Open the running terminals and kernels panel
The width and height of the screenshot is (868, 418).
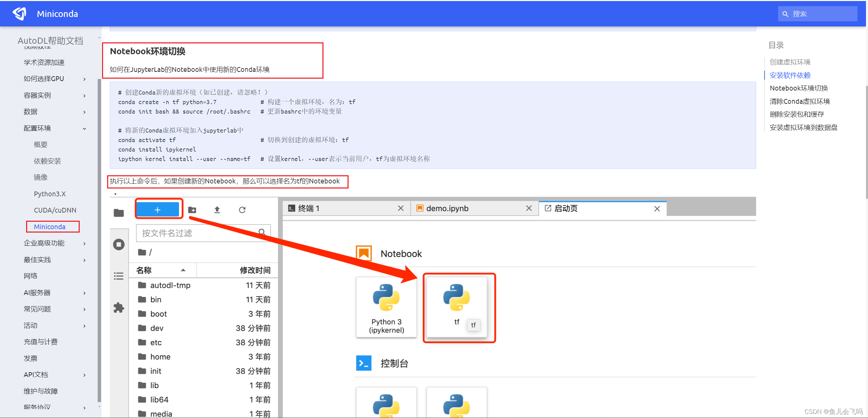[x=119, y=244]
